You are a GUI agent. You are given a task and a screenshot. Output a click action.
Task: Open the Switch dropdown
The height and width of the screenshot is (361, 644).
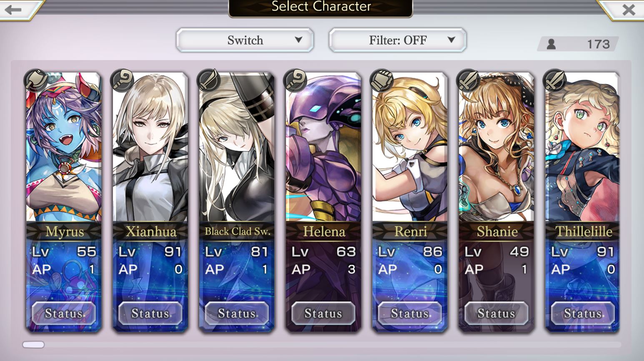click(245, 40)
